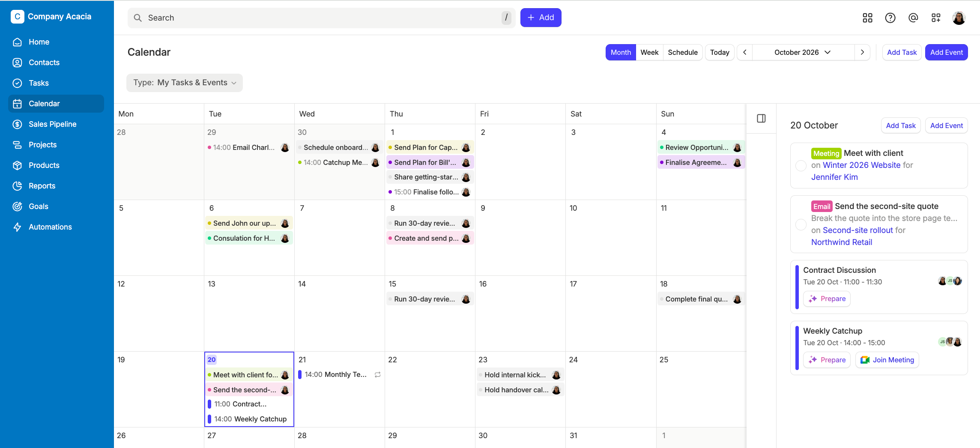Switch to the Schedule view tab

click(683, 52)
